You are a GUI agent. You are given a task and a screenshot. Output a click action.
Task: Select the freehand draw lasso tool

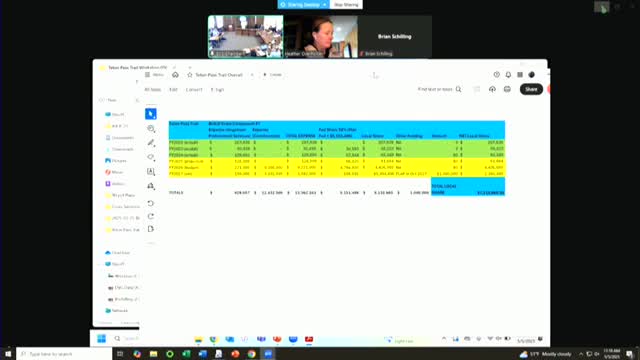click(x=151, y=157)
